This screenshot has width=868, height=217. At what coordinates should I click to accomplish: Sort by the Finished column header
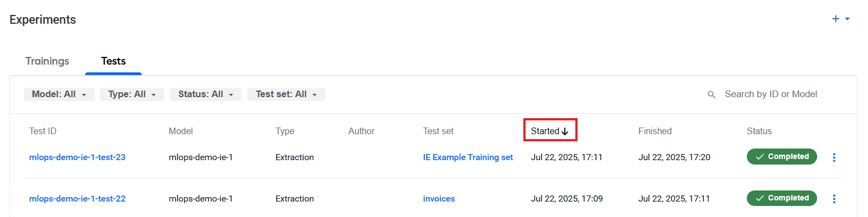655,131
